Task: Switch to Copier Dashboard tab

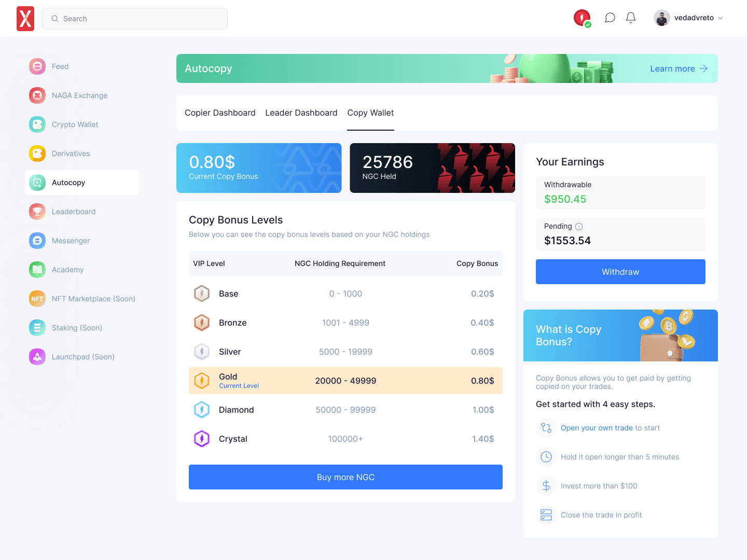Action: pos(220,113)
